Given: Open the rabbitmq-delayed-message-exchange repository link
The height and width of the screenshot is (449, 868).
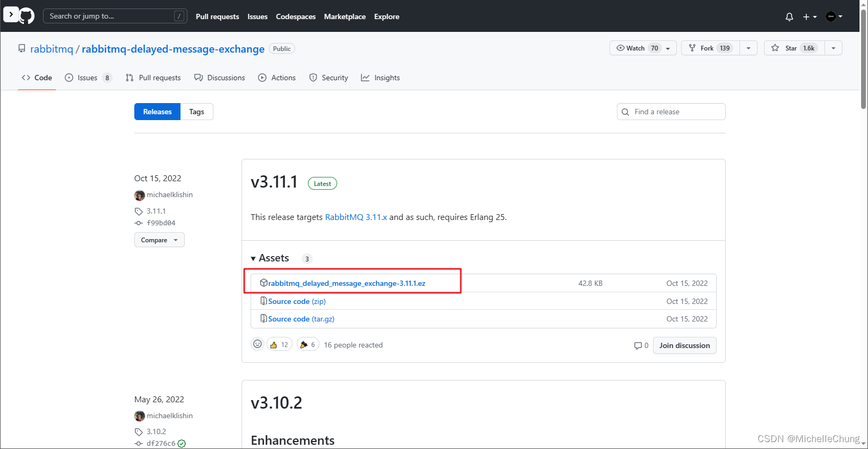Looking at the screenshot, I should (173, 49).
